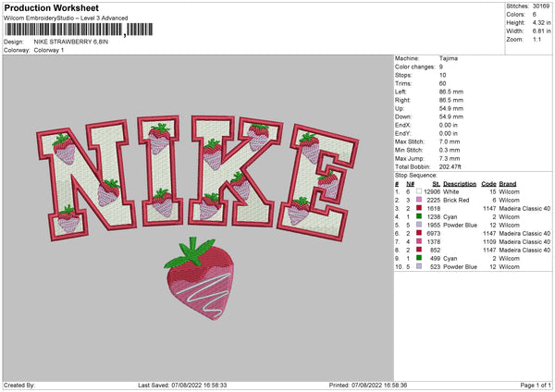
Task: Click the red swatch in stop row 6
Action: pos(419,233)
